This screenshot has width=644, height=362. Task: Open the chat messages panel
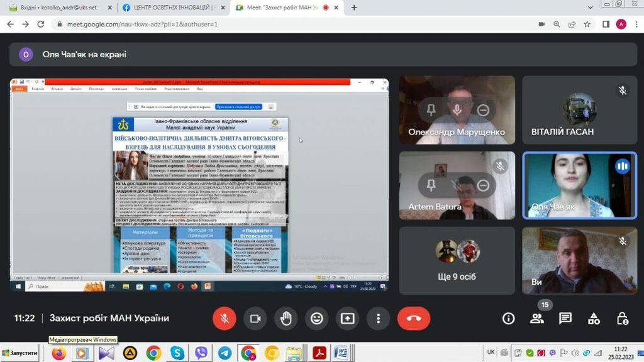click(565, 319)
